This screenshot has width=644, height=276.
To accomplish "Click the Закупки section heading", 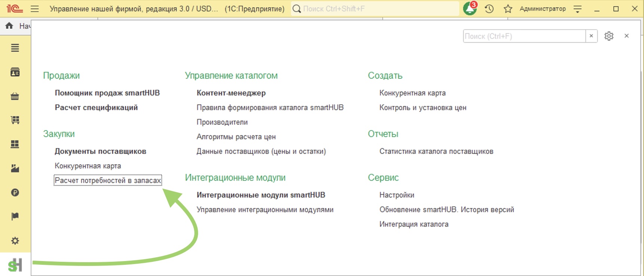I will pyautogui.click(x=59, y=134).
